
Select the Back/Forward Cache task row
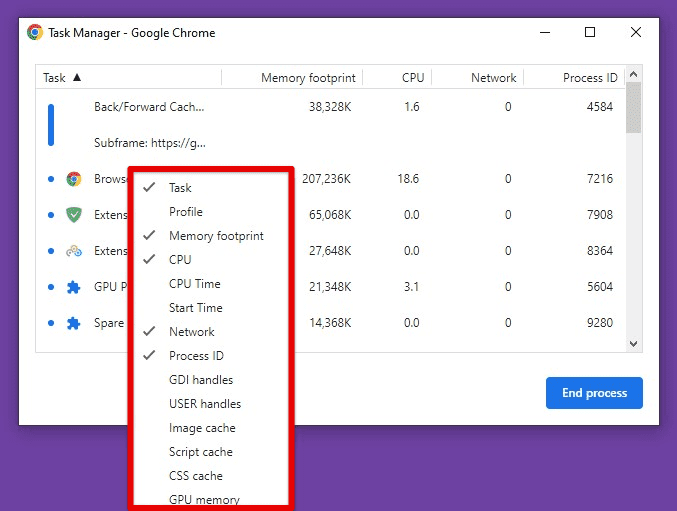(330, 107)
